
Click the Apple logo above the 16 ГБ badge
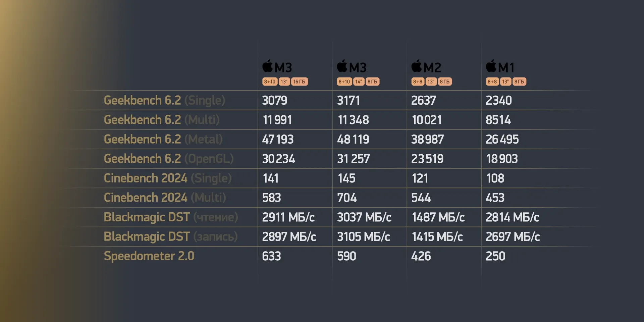click(x=268, y=66)
